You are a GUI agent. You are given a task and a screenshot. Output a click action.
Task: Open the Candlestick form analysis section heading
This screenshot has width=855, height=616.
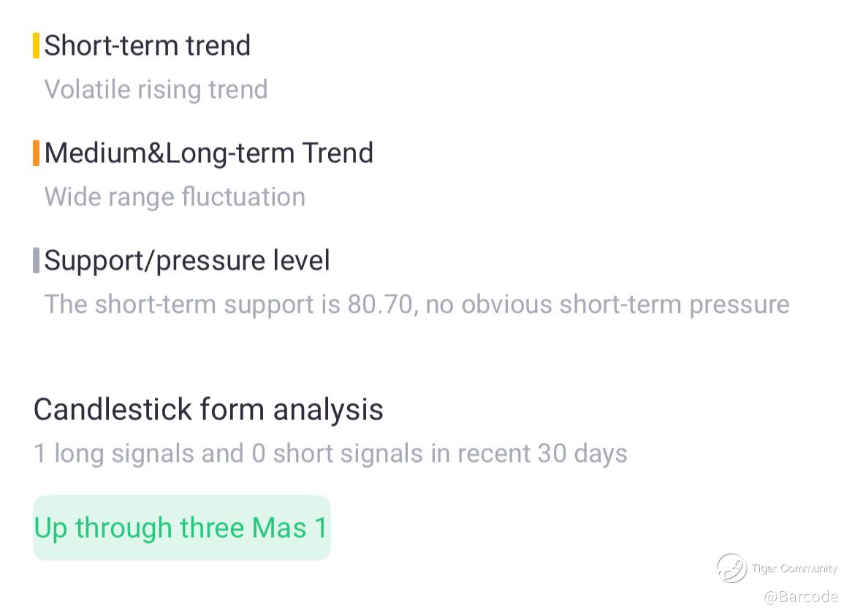208,409
